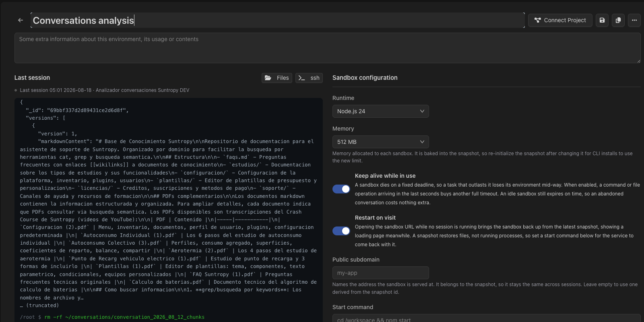Click the Sandbox configuration heading

point(365,78)
